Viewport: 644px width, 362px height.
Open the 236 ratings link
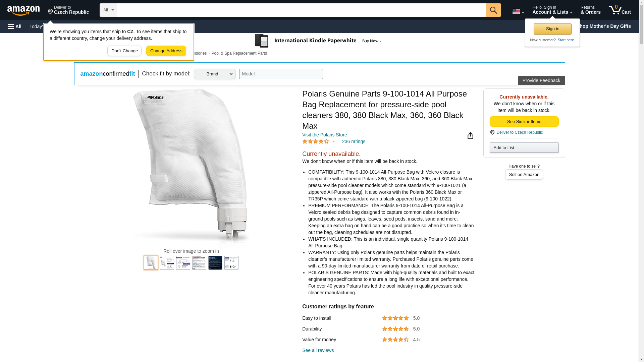click(x=353, y=142)
